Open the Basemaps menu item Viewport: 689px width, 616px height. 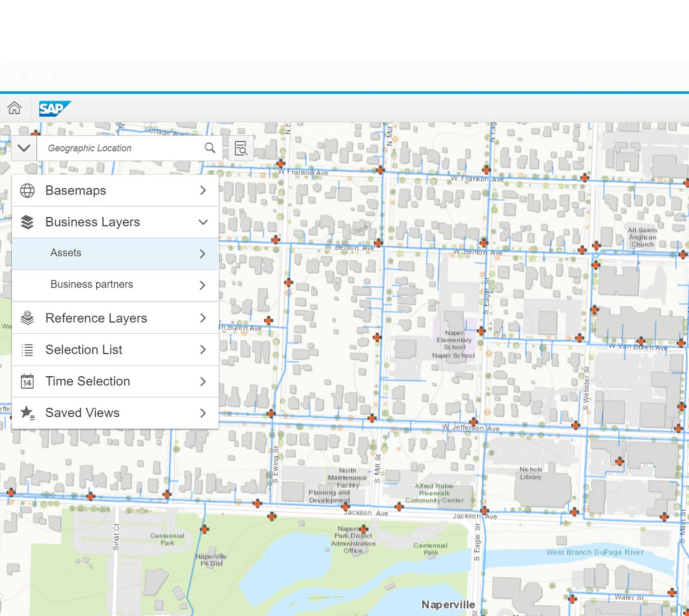[76, 190]
